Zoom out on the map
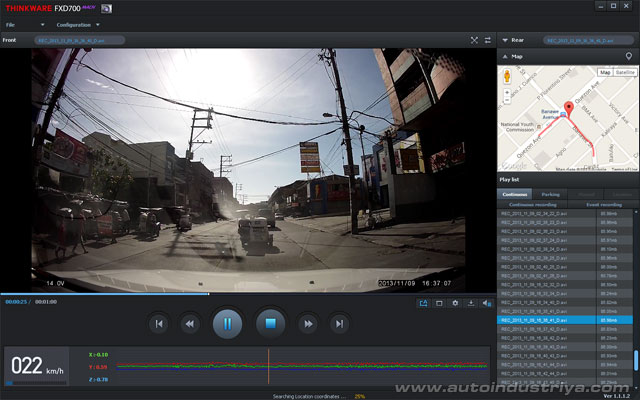 (x=507, y=100)
